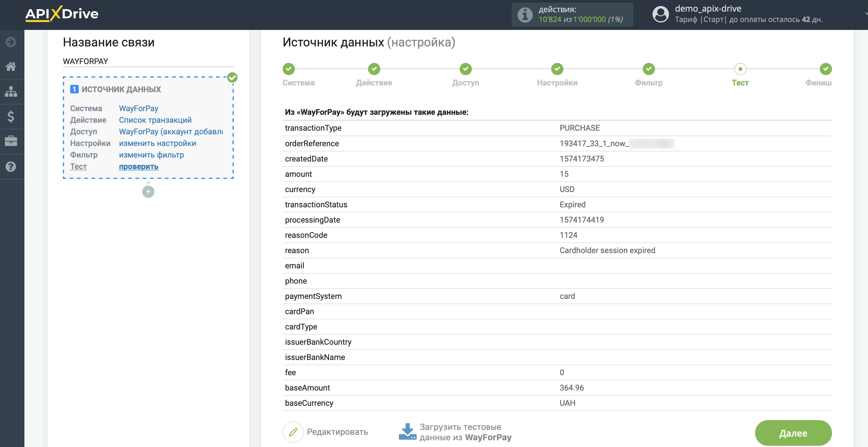Click проверить test link
Image resolution: width=868 pixels, height=447 pixels.
(x=139, y=166)
